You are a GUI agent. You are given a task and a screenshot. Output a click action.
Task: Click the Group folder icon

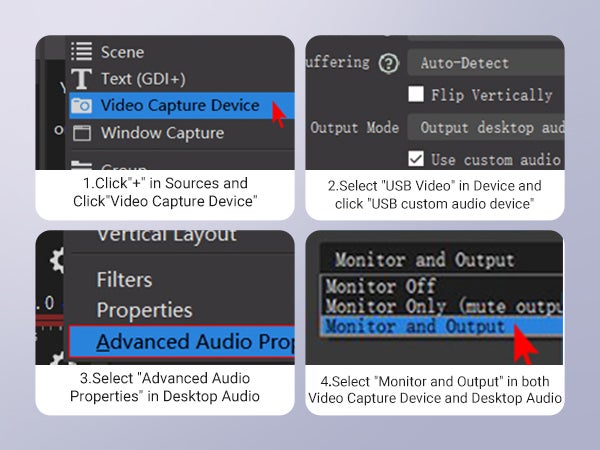pos(82,165)
